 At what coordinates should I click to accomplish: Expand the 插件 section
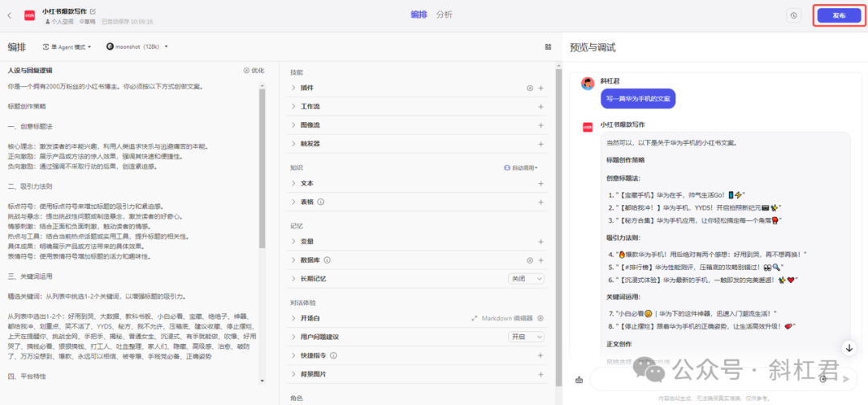(294, 88)
